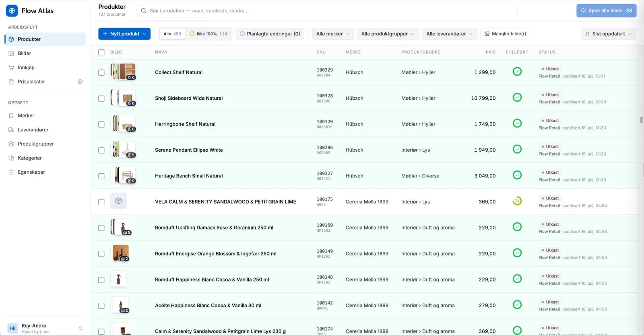Click the Egenskaper sliders icon
The width and height of the screenshot is (644, 335).
11,172
